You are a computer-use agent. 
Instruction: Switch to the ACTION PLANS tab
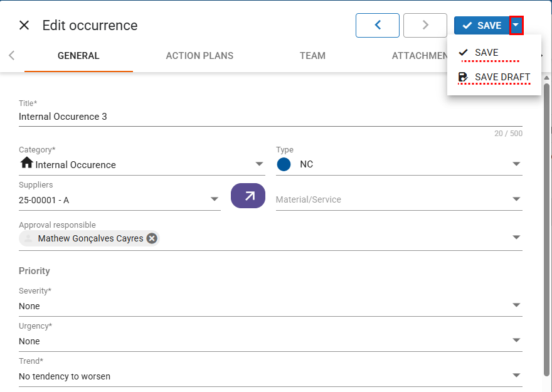tap(199, 56)
